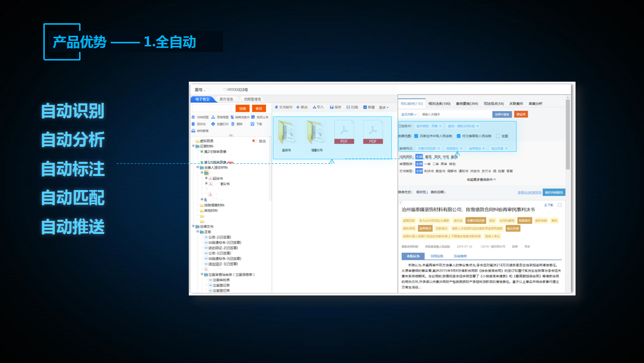
Task: Collapse the 证据材料 tree folder
Action: point(194,146)
